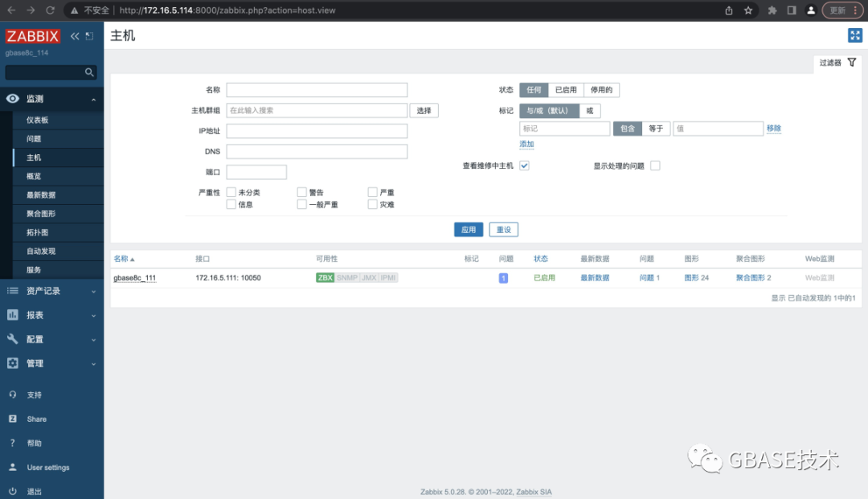Open the browser profile avatar icon

point(811,10)
